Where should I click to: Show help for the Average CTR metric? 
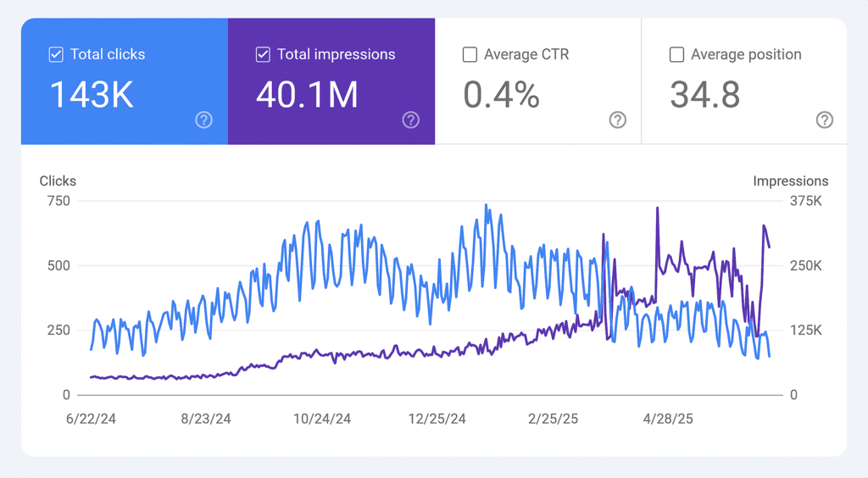click(618, 120)
